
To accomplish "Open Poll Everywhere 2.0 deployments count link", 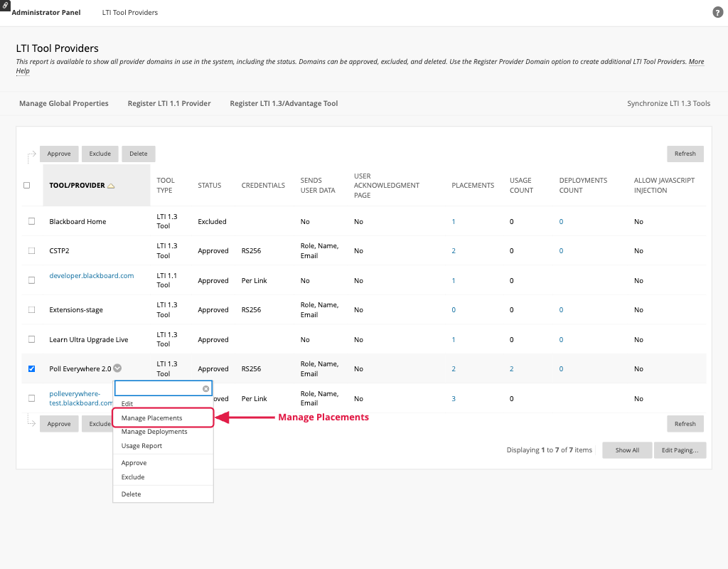I will (562, 369).
